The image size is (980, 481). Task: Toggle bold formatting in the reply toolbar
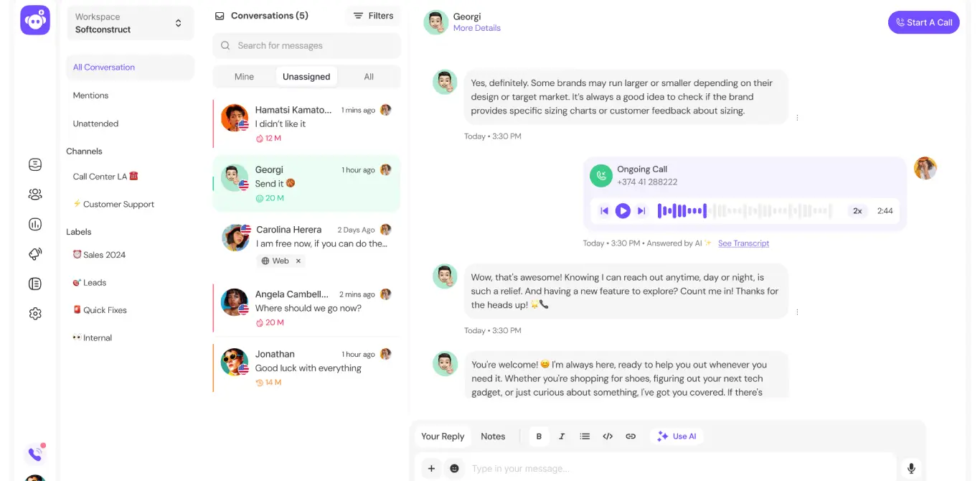[539, 436]
